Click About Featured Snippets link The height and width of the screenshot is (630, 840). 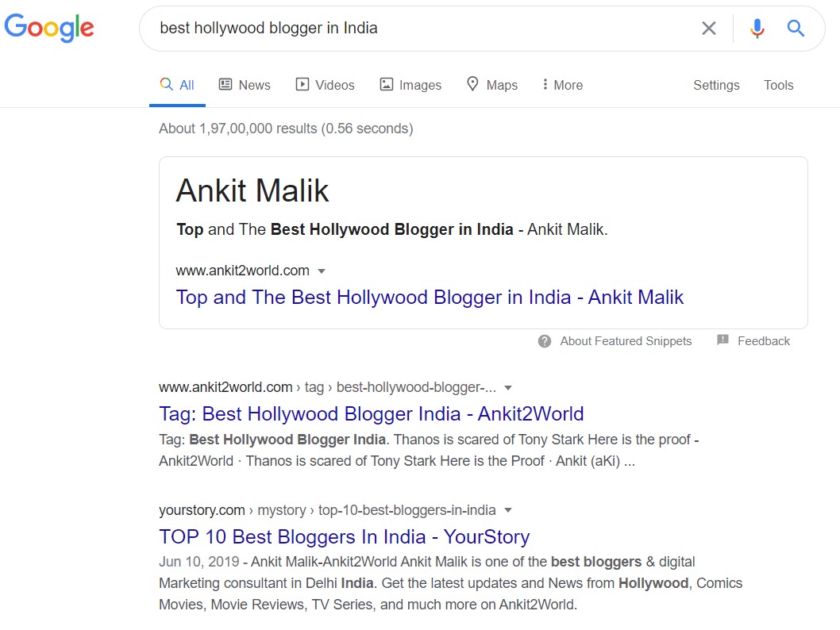click(x=626, y=341)
